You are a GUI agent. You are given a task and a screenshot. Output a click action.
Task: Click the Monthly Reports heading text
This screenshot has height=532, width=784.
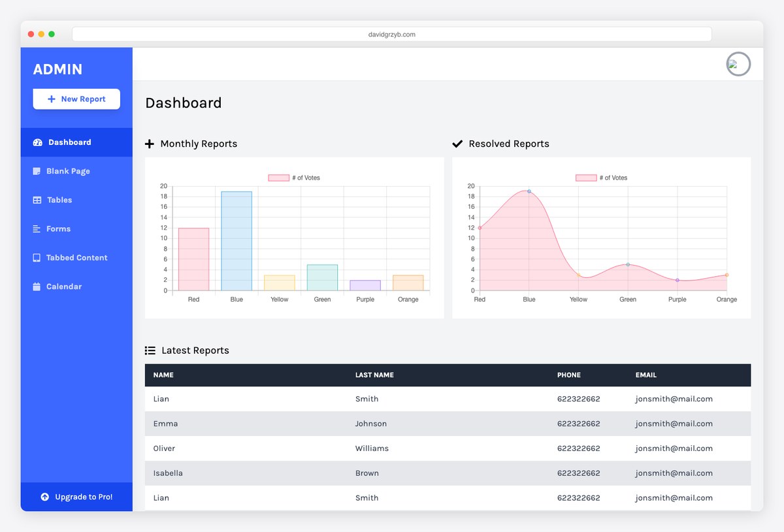tap(199, 144)
